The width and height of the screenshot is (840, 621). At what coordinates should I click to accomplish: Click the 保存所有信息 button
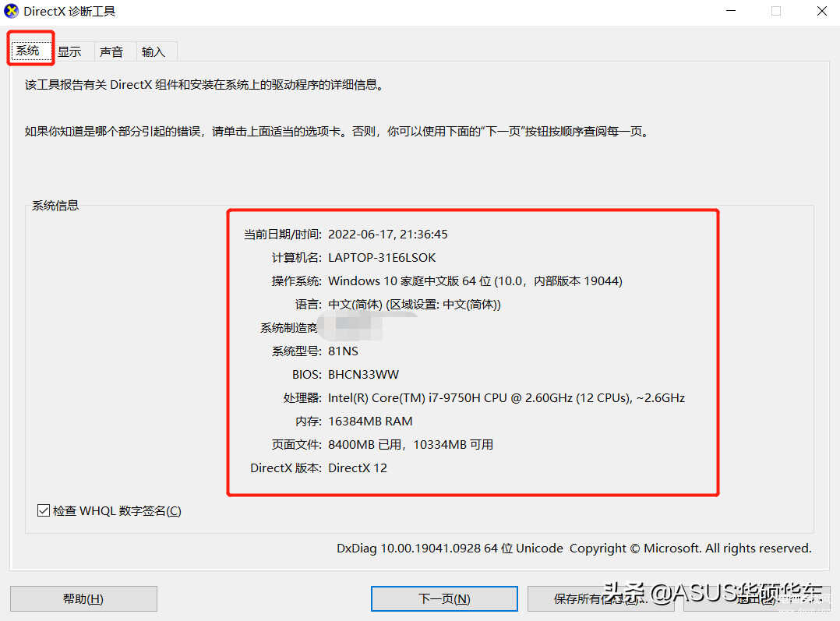[x=601, y=598]
